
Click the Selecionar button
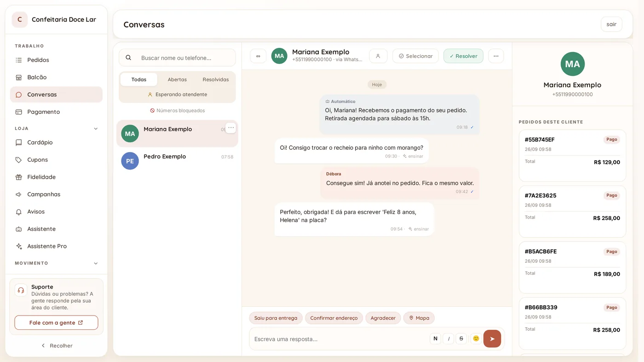[415, 56]
